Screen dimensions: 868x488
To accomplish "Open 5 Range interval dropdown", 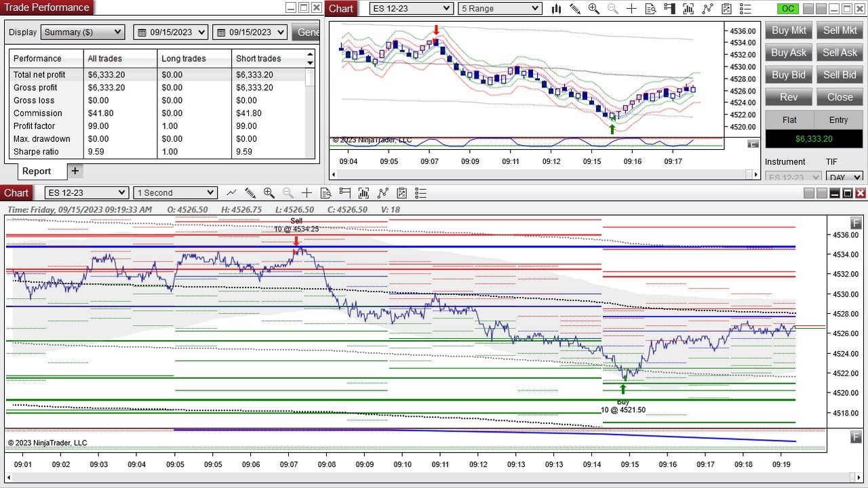I will 500,9.
